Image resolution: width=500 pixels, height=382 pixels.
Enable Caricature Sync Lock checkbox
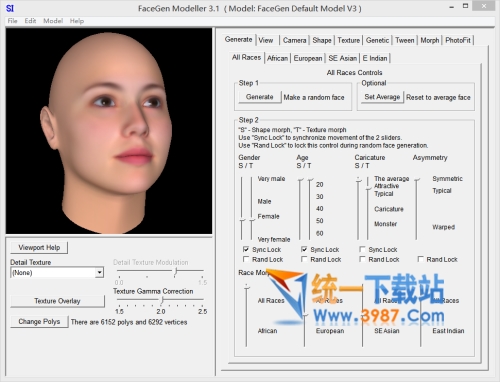(362, 249)
